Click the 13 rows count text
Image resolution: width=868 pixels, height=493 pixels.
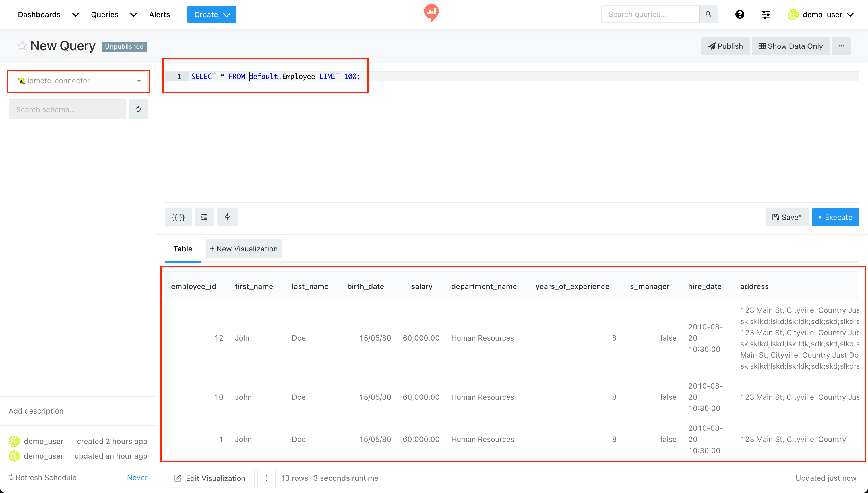tap(294, 478)
